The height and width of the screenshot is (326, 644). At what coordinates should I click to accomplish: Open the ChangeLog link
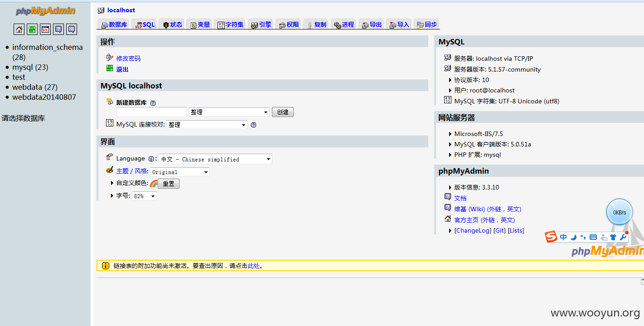(473, 230)
